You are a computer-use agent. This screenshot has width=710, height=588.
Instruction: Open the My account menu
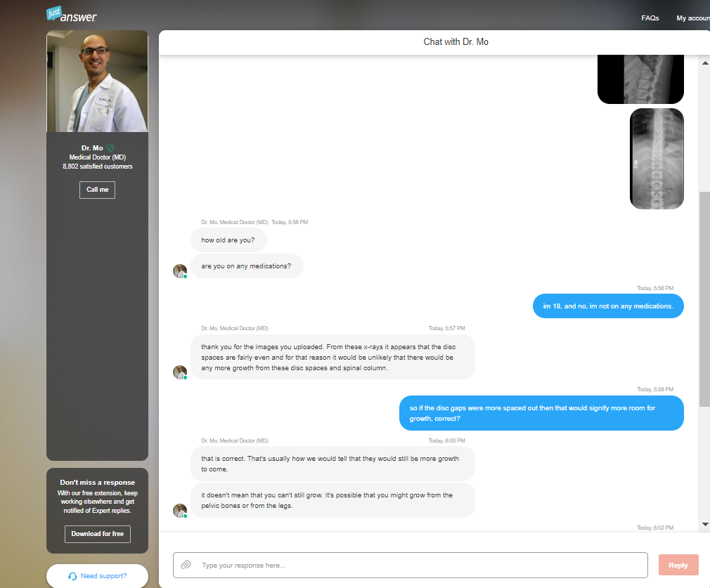[693, 18]
